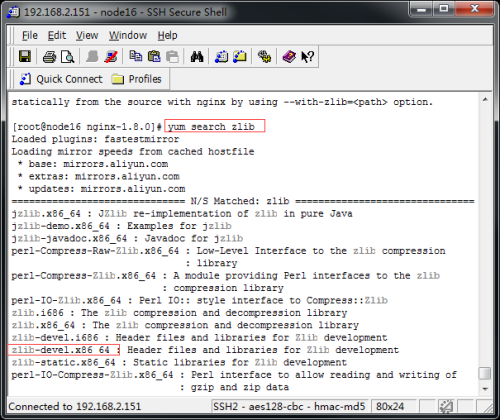Click the grayed Paste Selection icon
Image resolution: width=500 pixels, height=420 pixels.
click(172, 57)
